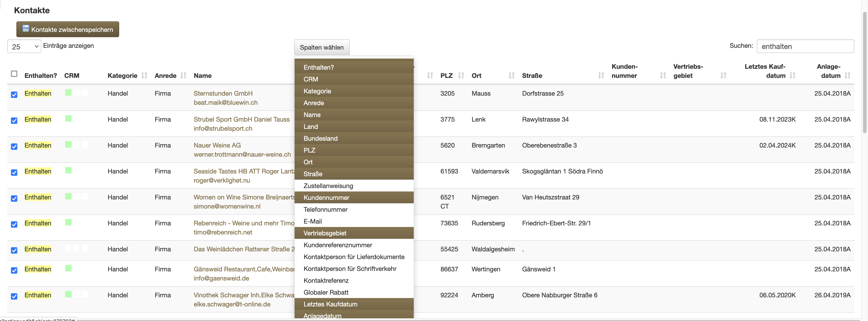Click the save icon on Kontakte zwischenspeichern
This screenshot has width=868, height=321.
[x=26, y=29]
